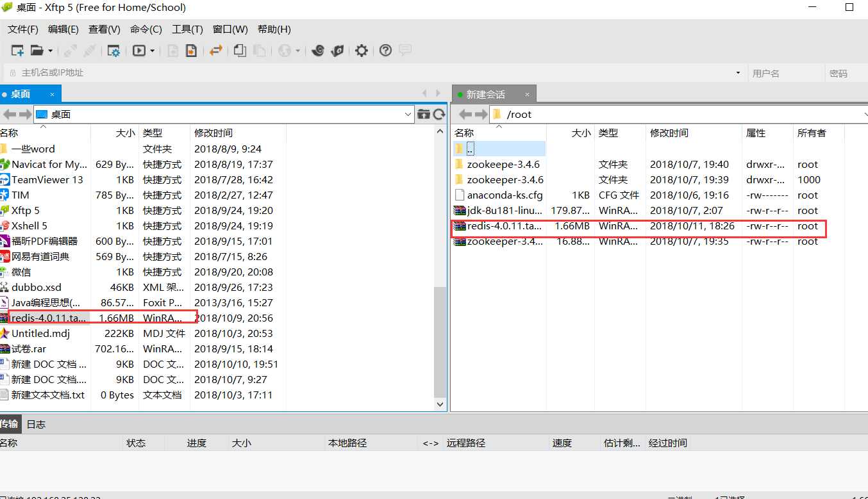Switch to the 日志 log tab

pos(36,424)
